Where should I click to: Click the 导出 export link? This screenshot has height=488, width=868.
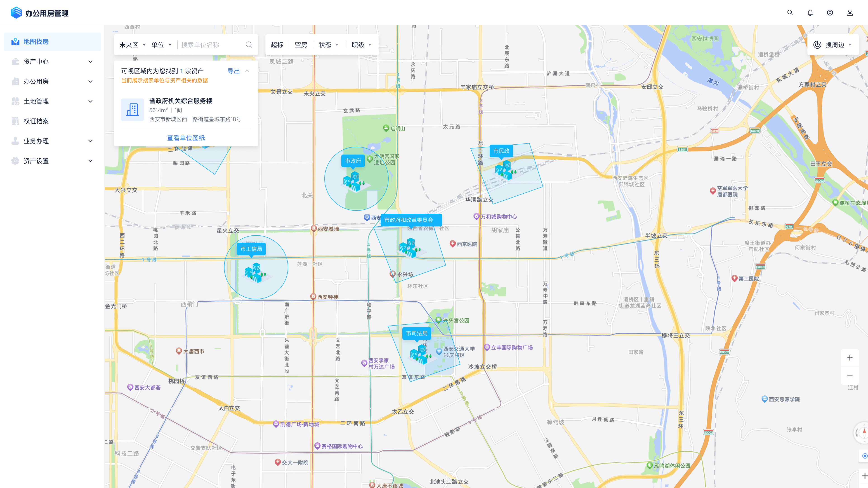(x=234, y=71)
